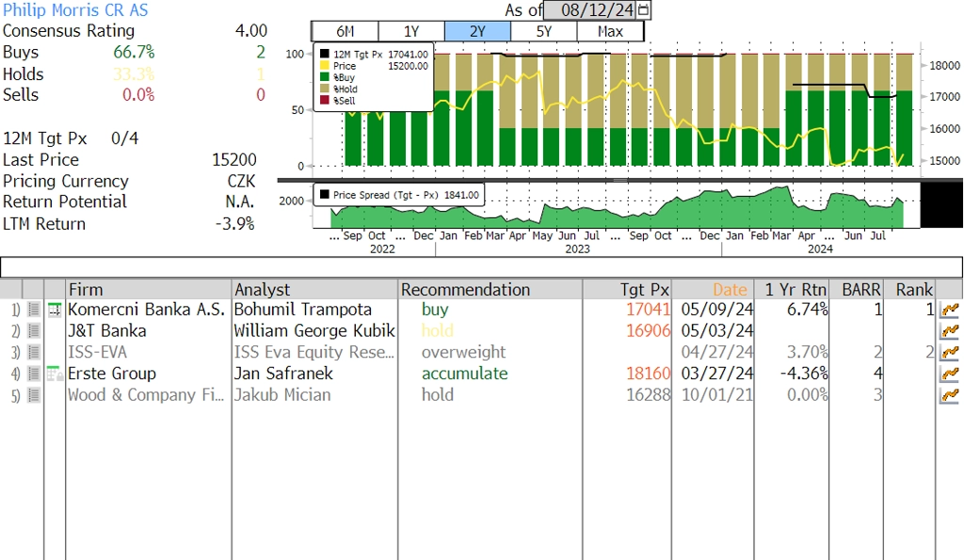Click the black Price Spread legend swatch

pyautogui.click(x=324, y=195)
